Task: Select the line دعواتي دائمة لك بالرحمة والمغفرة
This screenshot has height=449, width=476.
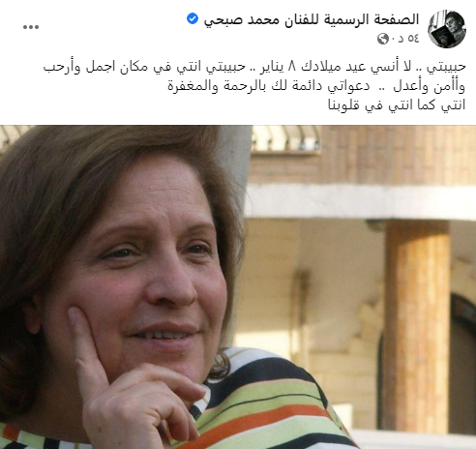Action: [268, 87]
